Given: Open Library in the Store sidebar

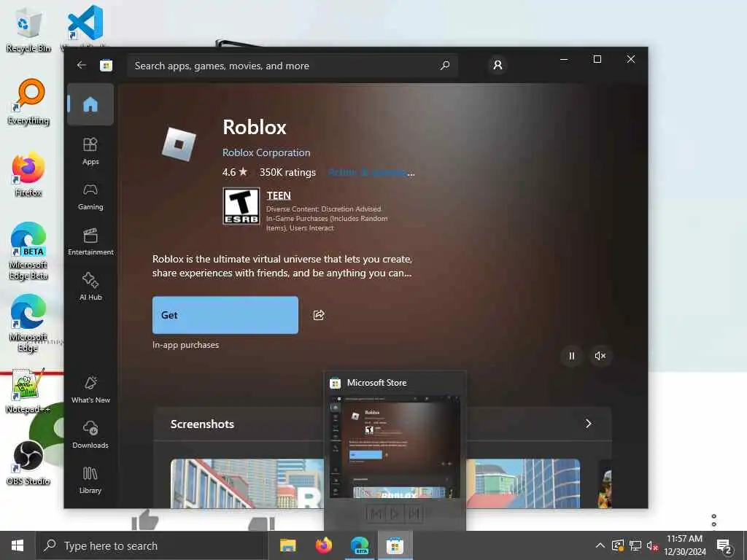Looking at the screenshot, I should (x=90, y=480).
